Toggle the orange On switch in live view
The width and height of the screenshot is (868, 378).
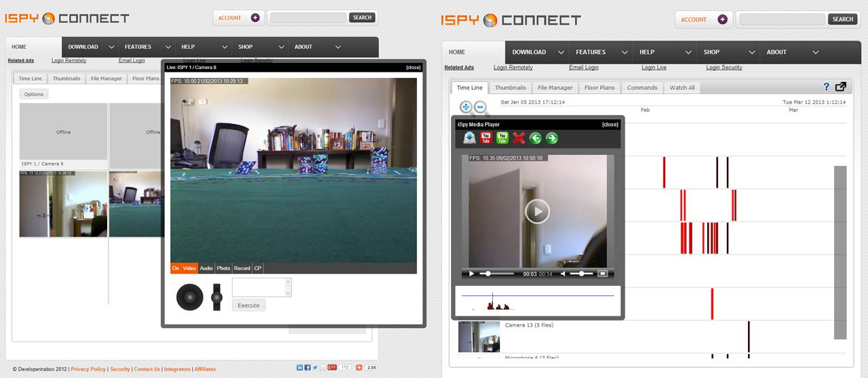tap(176, 268)
